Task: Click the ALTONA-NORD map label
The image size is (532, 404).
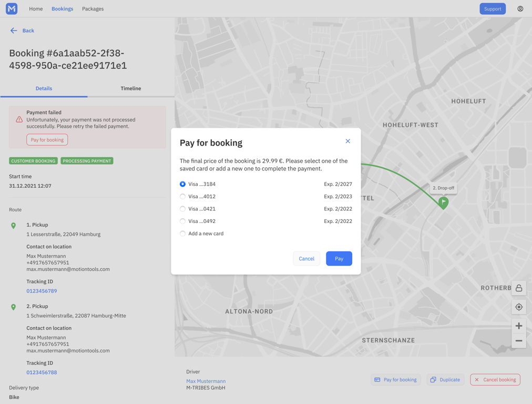Action: click(x=249, y=311)
